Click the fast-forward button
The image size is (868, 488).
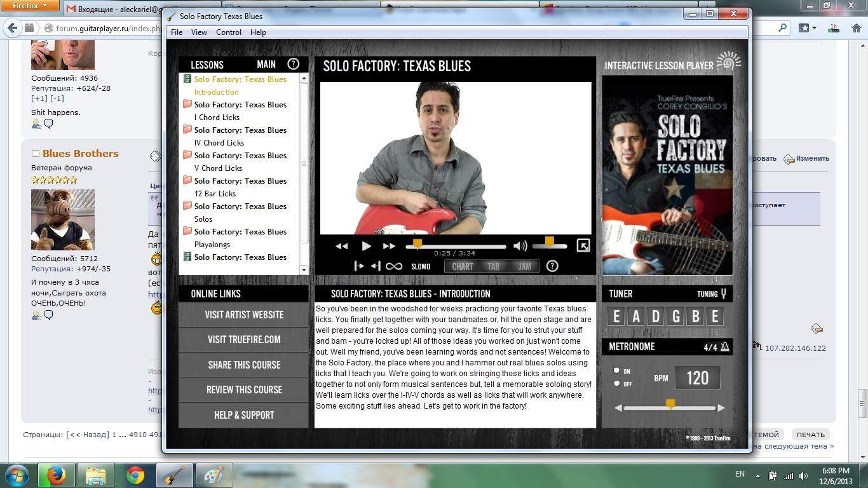click(389, 246)
